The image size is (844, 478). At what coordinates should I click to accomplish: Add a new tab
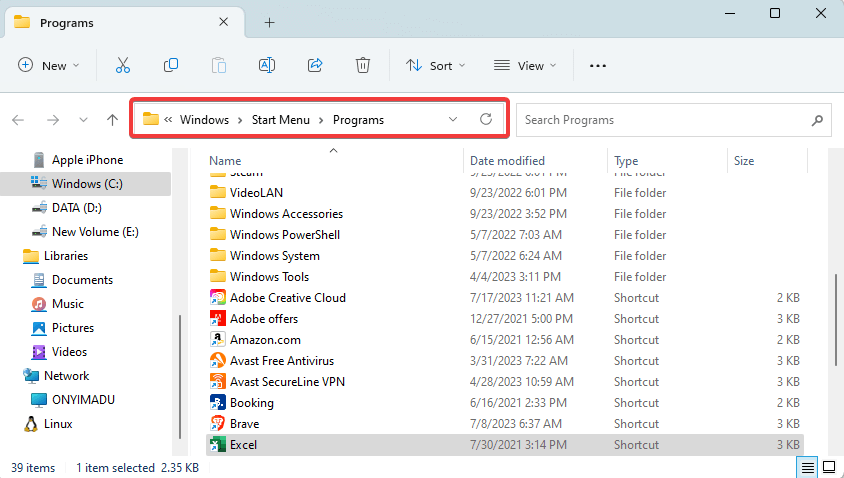[269, 22]
